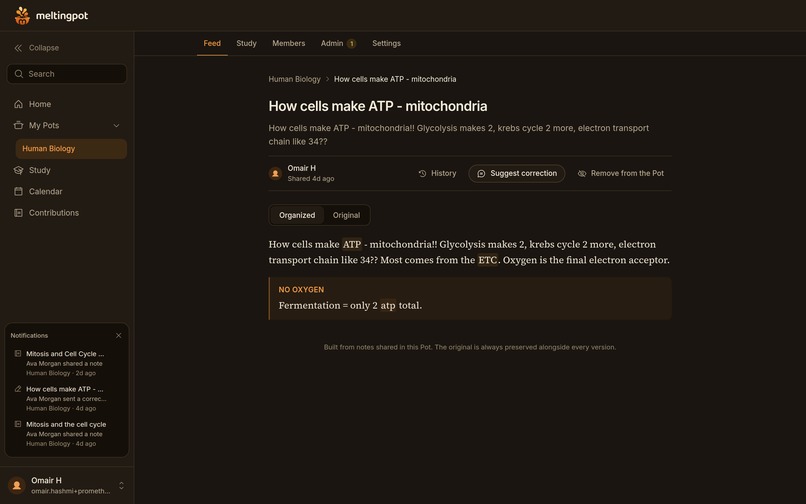The height and width of the screenshot is (504, 806).
Task: Collapse the sidebar with the double-chevron icon
Action: point(18,48)
